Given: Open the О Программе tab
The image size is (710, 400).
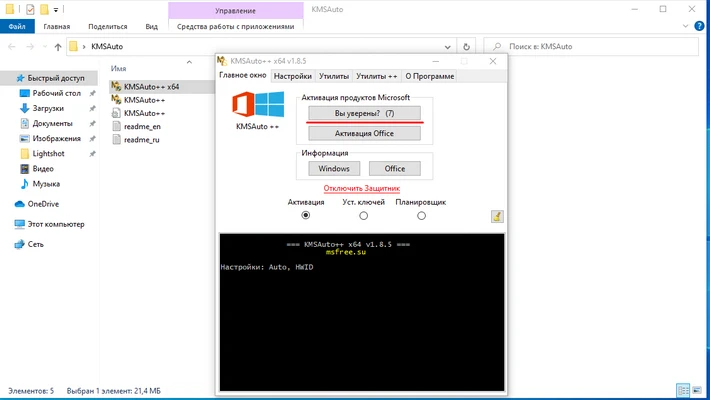Looking at the screenshot, I should [x=430, y=76].
